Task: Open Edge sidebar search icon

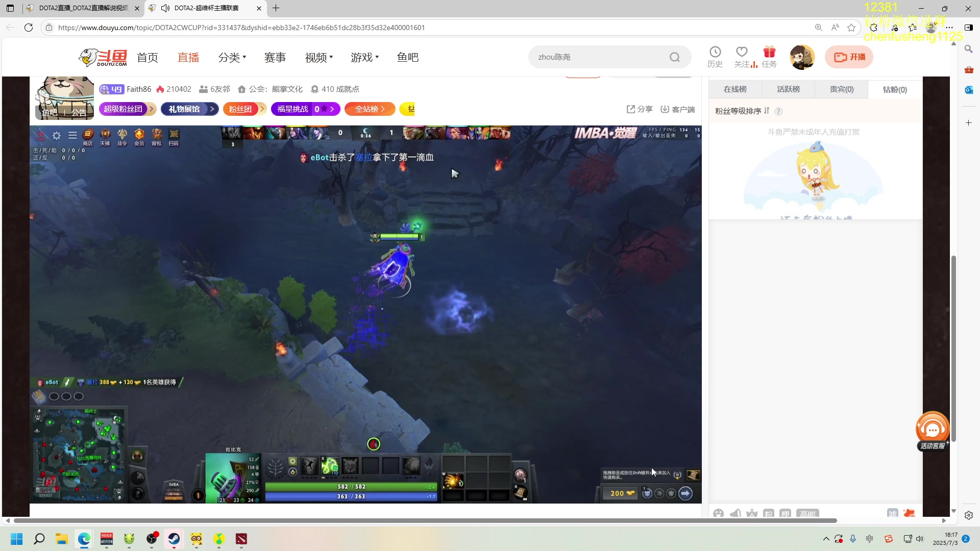Action: click(969, 49)
